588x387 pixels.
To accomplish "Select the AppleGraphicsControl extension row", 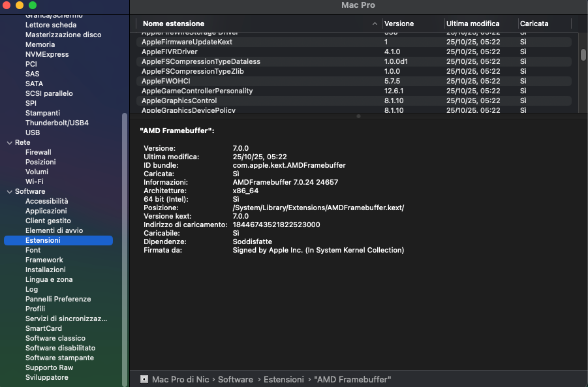I will tap(179, 101).
